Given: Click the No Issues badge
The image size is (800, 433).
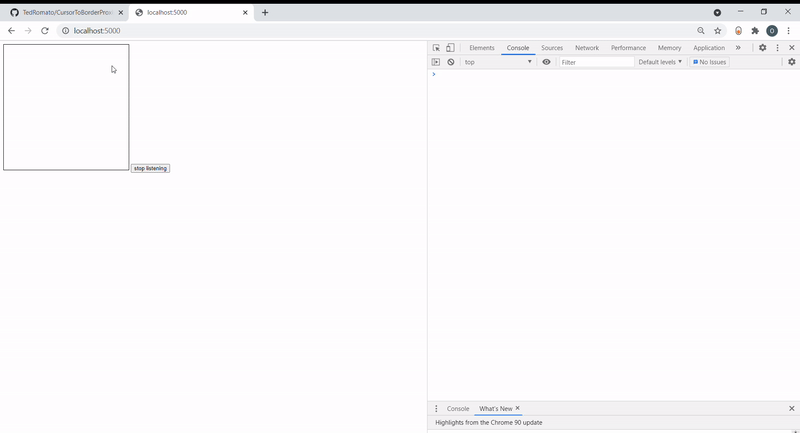Looking at the screenshot, I should click(709, 62).
